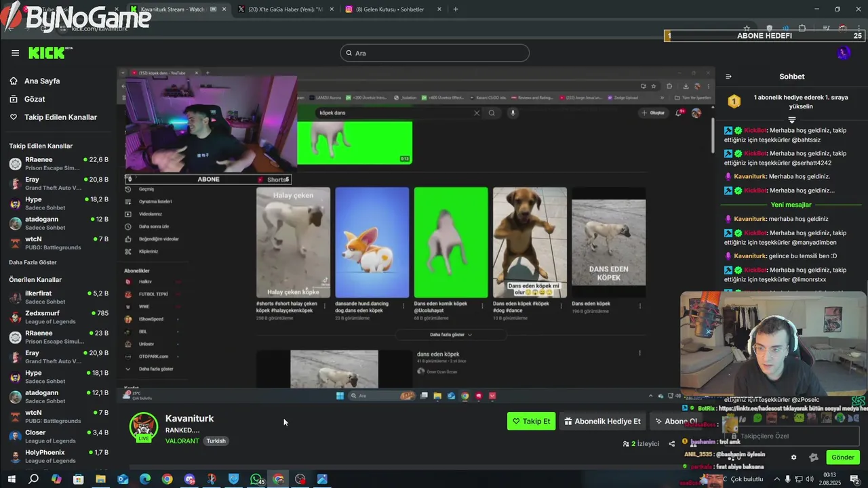Image resolution: width=868 pixels, height=488 pixels.
Task: Click the Zedxsmurf channel avatar
Action: pyautogui.click(x=15, y=317)
